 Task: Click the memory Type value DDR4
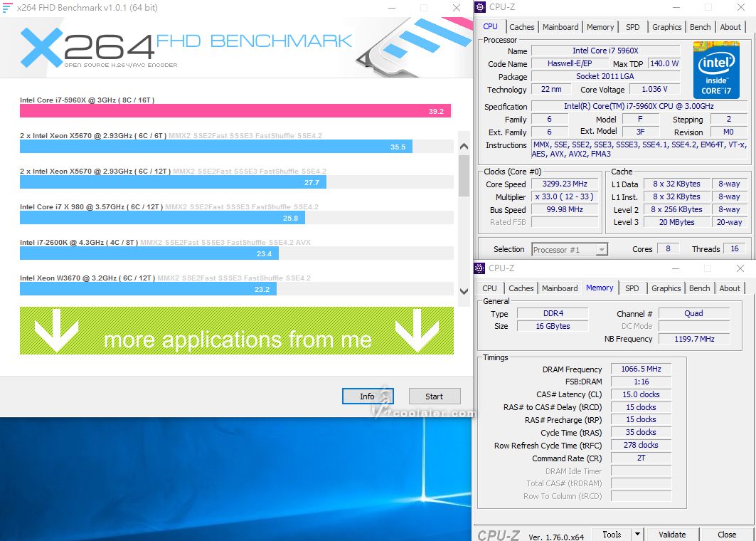click(553, 313)
